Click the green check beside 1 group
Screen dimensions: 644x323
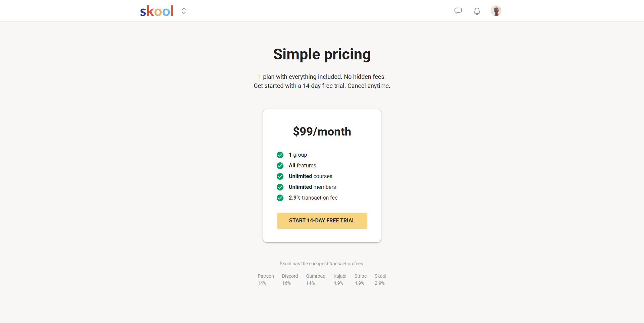(280, 155)
